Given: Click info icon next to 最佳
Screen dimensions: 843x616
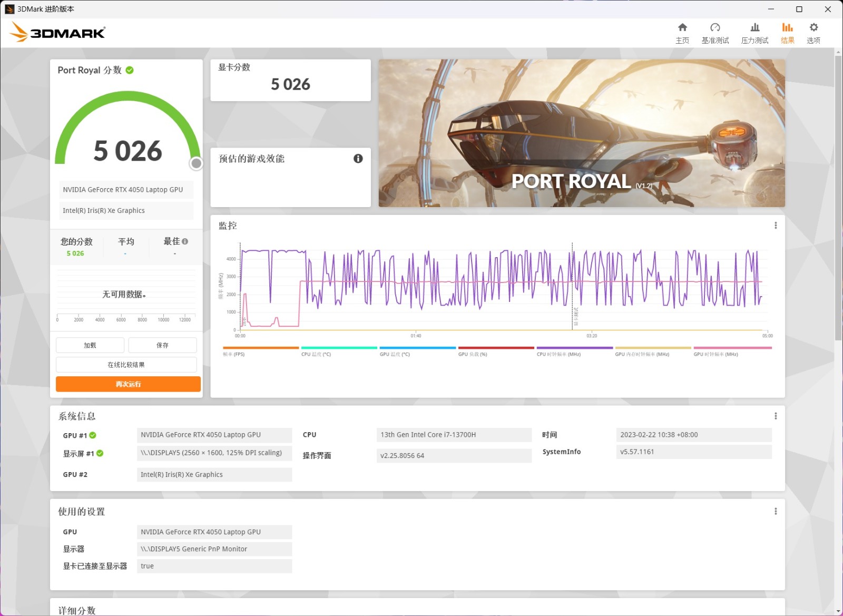Looking at the screenshot, I should click(185, 241).
